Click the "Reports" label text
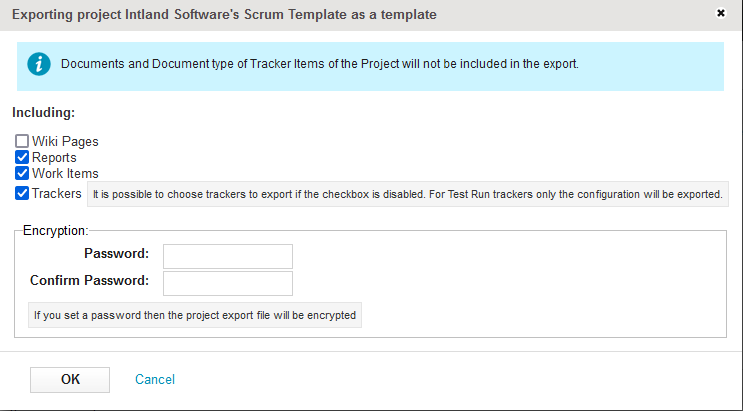Viewport: 743px width, 411px height. [x=54, y=157]
